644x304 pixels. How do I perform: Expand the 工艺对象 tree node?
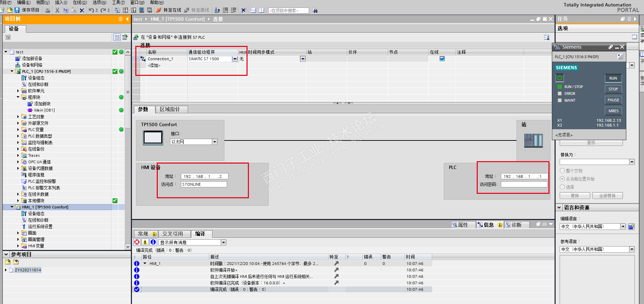(x=18, y=117)
